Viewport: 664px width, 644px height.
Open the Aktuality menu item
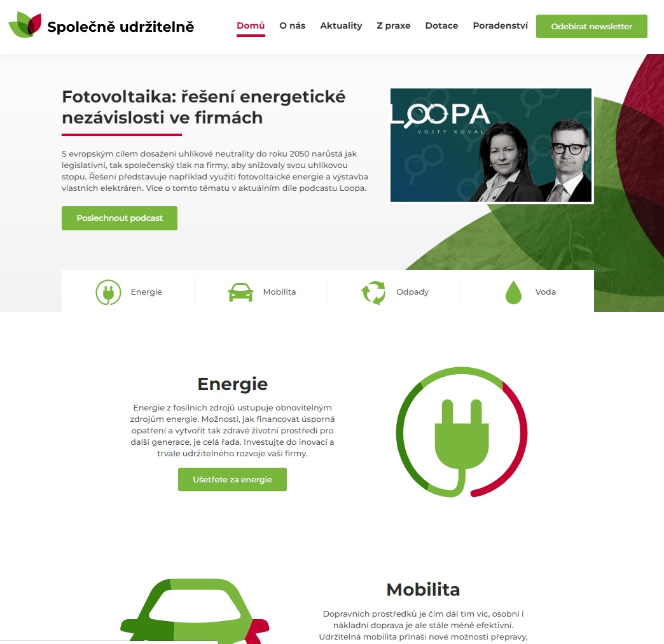pos(341,26)
